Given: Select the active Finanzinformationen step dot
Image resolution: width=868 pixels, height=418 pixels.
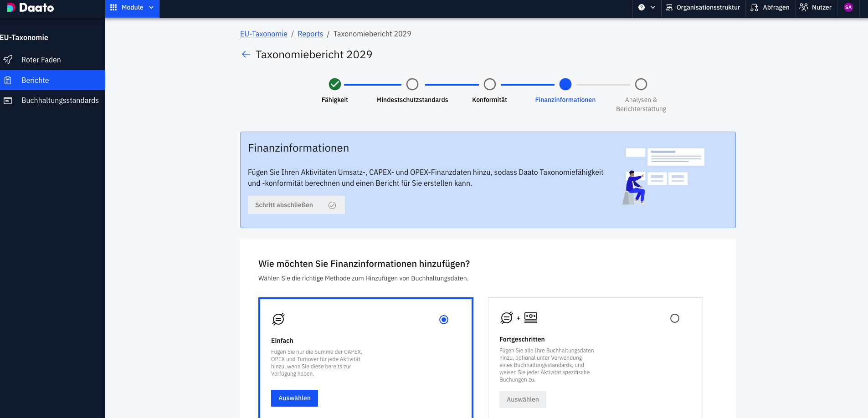Looking at the screenshot, I should (x=565, y=84).
